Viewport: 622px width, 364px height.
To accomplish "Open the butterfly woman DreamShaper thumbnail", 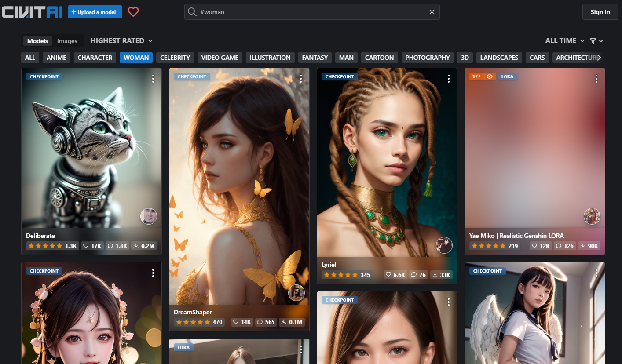I will (x=239, y=186).
